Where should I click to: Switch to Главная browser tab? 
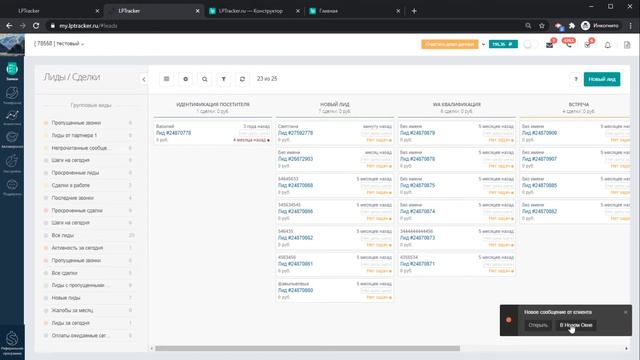329,11
